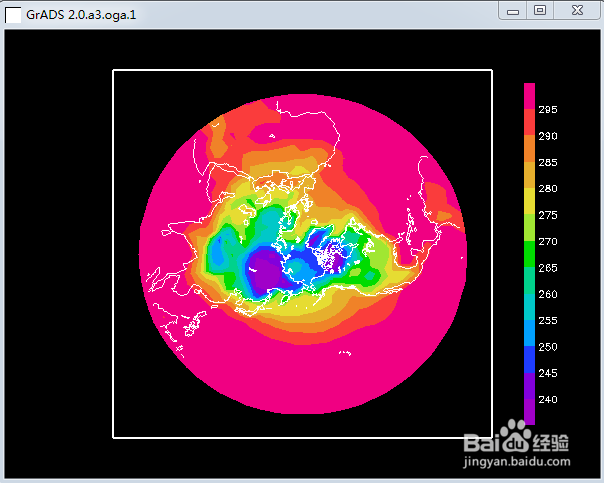The width and height of the screenshot is (604, 483).
Task: Click the 245 colorbar label
Action: click(x=548, y=373)
